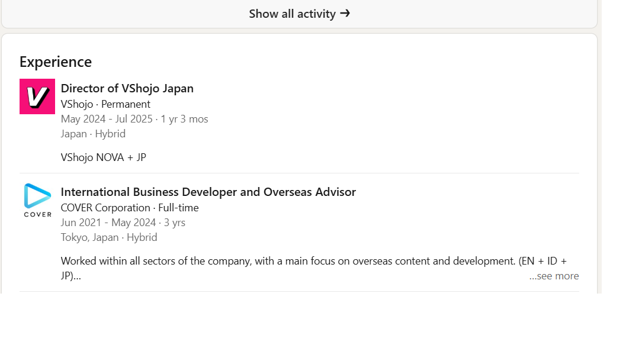Click the Tokyo, Japan · Hybrid location
Image resolution: width=642 pixels, height=364 pixels.
pos(109,237)
